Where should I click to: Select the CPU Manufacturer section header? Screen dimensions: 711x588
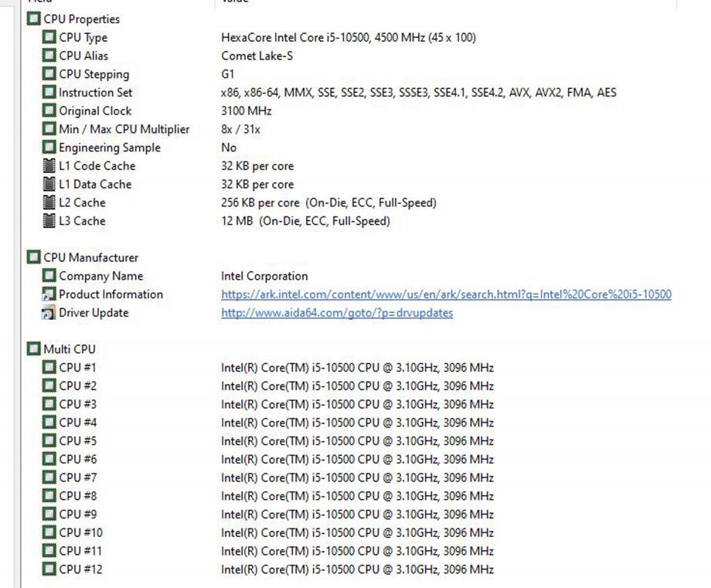tap(90, 257)
